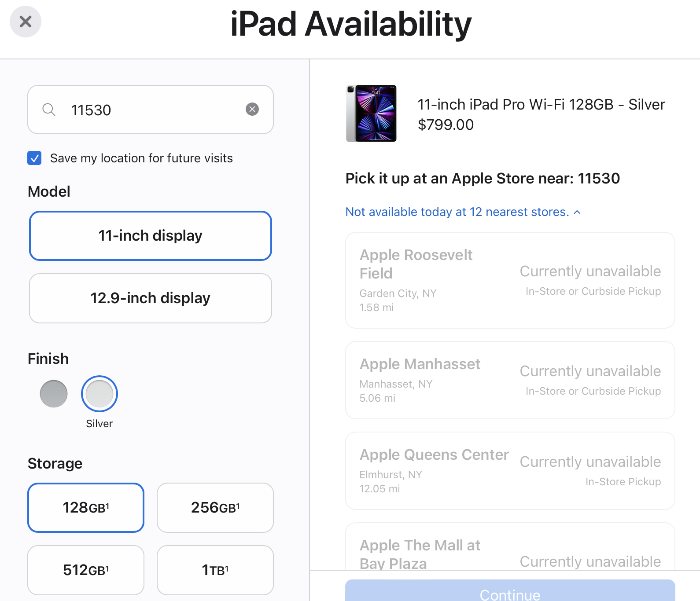This screenshot has width=700, height=601.
Task: Collapse the nearest stores availability list
Action: point(463,212)
